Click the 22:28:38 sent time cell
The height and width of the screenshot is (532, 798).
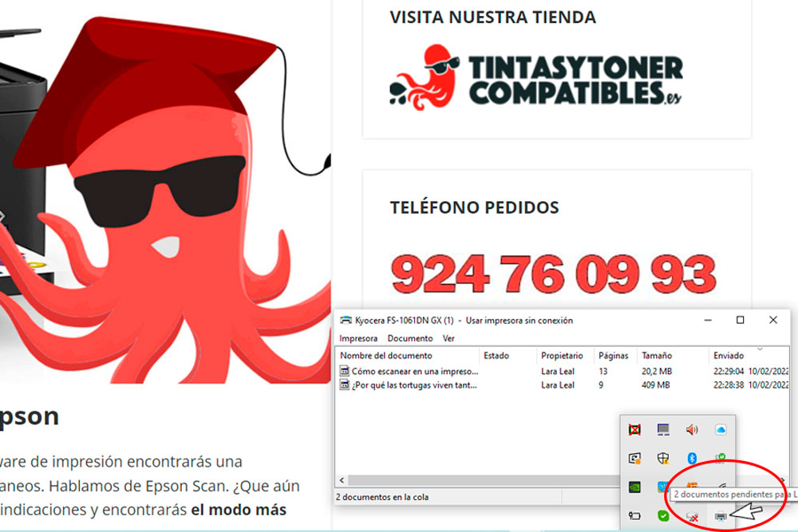click(729, 385)
